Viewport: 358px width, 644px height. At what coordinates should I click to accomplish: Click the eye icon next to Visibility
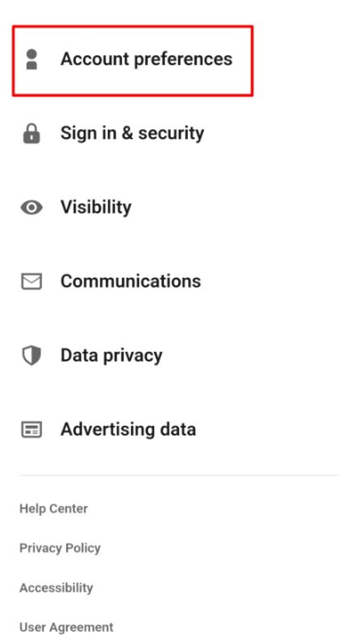tap(31, 208)
